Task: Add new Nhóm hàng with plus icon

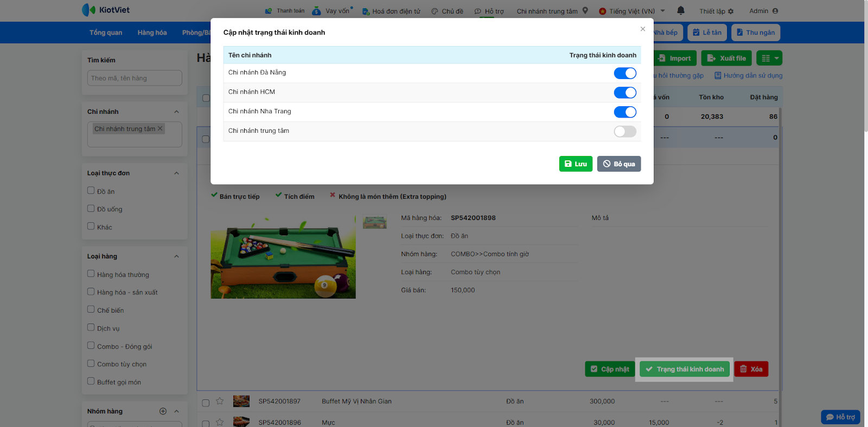Action: pyautogui.click(x=163, y=411)
